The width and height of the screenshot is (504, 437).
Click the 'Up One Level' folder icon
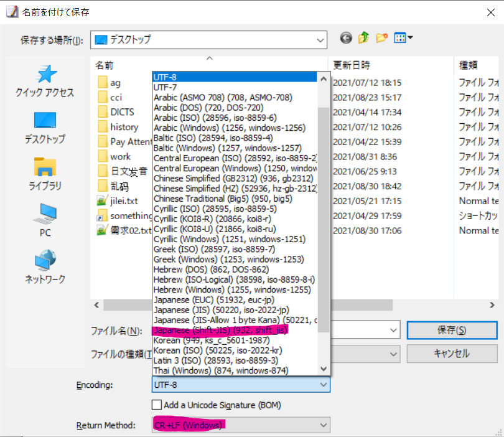click(363, 38)
